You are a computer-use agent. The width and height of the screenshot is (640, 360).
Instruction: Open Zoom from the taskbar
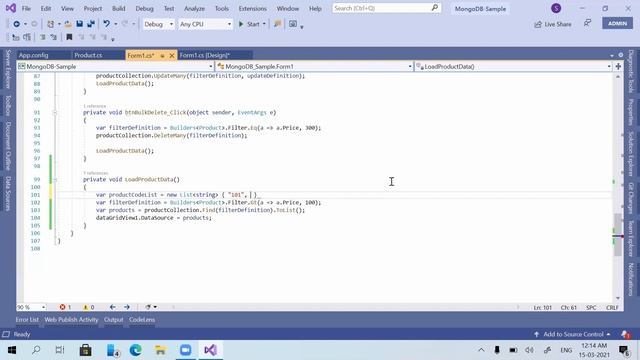tap(186, 350)
